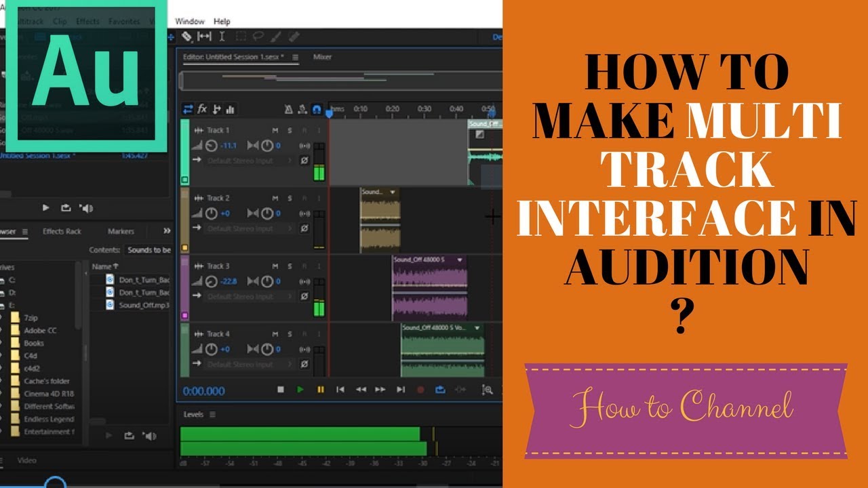Open Track 1 Default Stereo Input dropdown
Image resolution: width=868 pixels, height=488 pixels.
pos(250,161)
